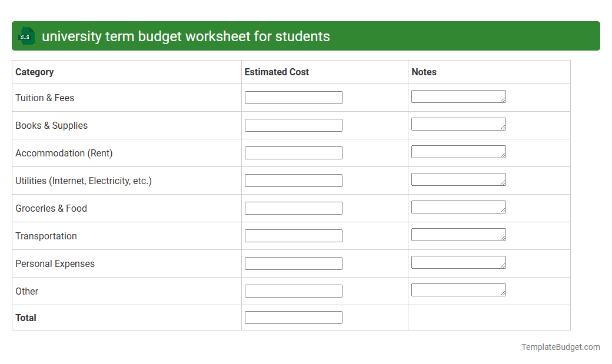Click the Other row cost field
This screenshot has height=364, width=612.
[x=293, y=290]
